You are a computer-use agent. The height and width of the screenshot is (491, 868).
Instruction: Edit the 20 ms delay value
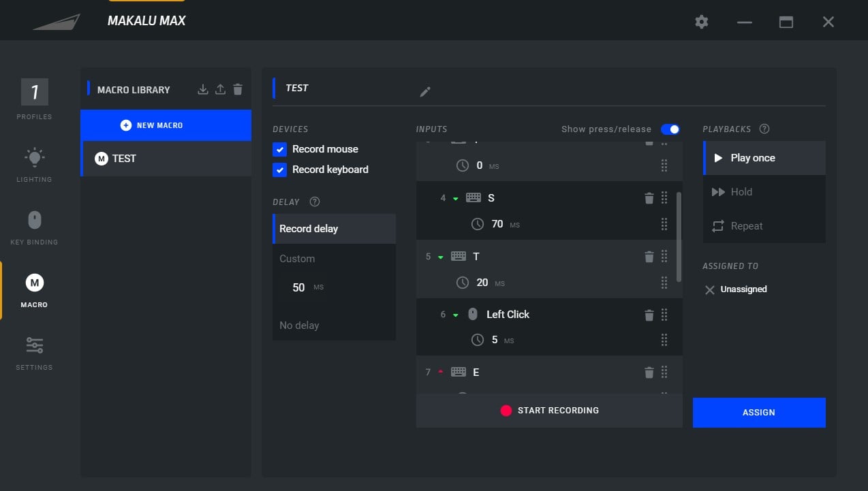(x=482, y=283)
